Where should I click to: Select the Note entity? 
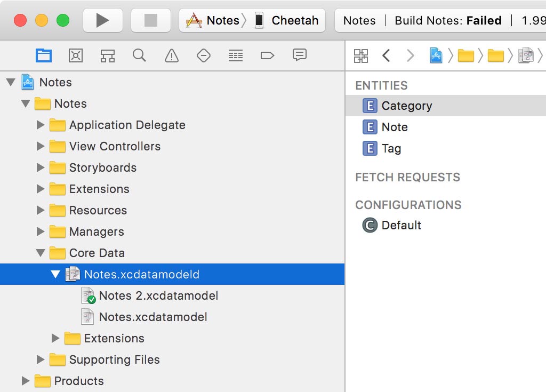(395, 127)
